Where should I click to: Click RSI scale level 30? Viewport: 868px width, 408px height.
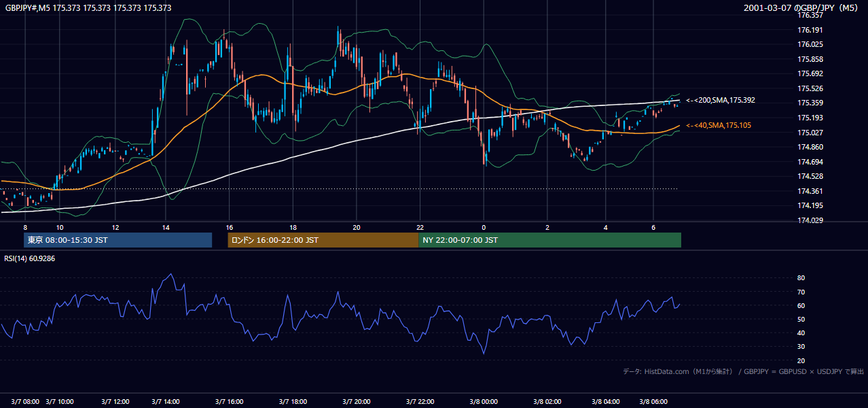pyautogui.click(x=801, y=346)
